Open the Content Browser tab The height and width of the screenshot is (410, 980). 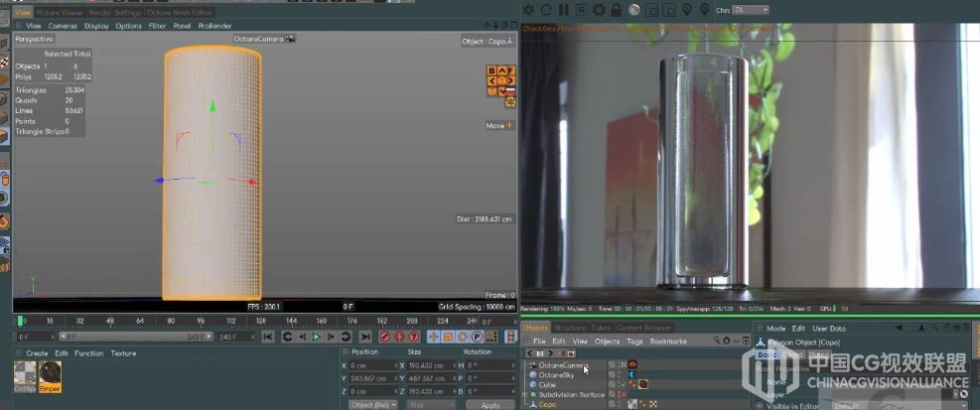click(643, 328)
